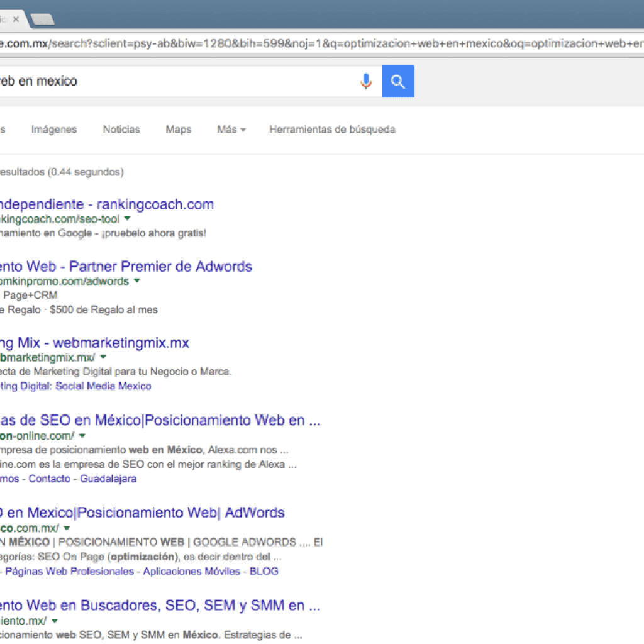
Task: Expand the Más dropdown menu
Action: [231, 130]
